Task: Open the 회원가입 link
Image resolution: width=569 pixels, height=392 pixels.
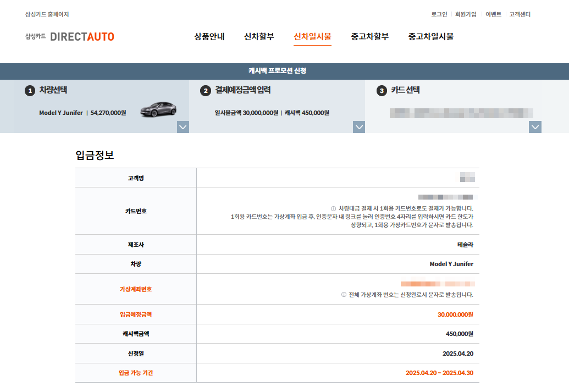Action: point(466,14)
